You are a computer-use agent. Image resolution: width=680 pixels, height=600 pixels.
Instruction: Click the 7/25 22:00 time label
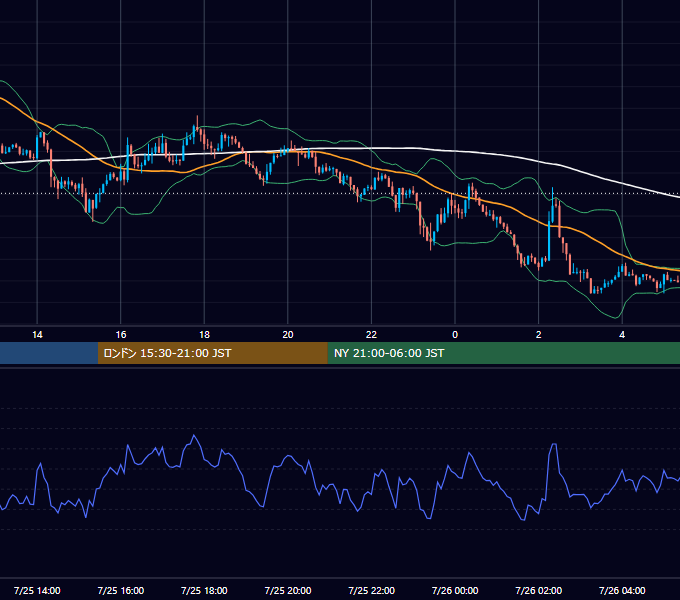coord(372,590)
